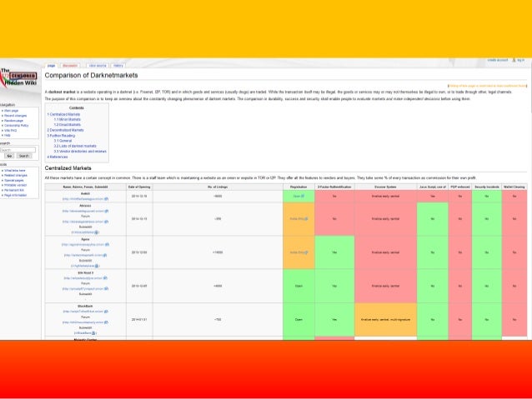Open Random page from sidebar
Image resolution: width=532 pixels, height=399 pixels.
(x=14, y=120)
